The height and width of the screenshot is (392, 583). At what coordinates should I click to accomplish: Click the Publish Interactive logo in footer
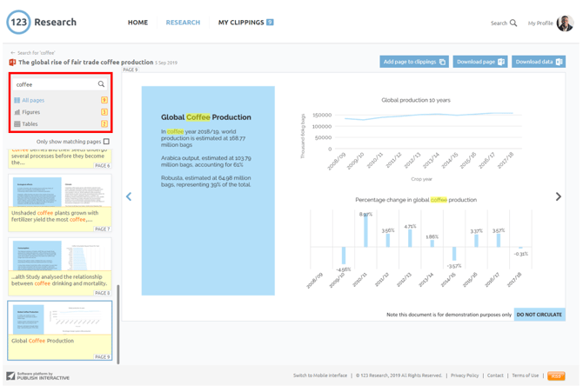coord(37,376)
